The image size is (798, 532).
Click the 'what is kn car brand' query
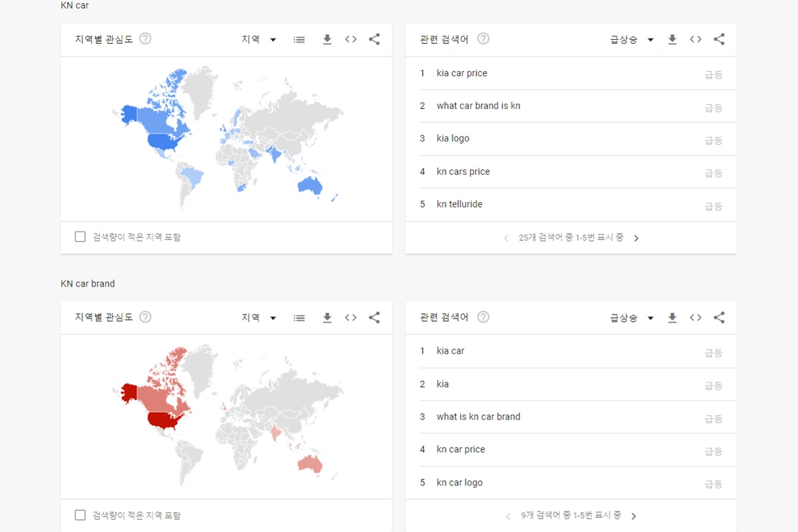477,417
